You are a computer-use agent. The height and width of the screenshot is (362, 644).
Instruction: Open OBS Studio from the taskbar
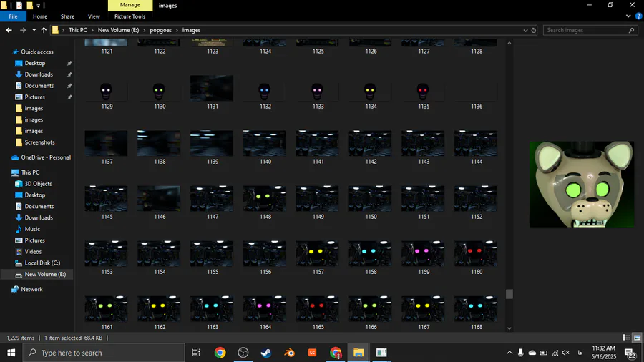(243, 353)
